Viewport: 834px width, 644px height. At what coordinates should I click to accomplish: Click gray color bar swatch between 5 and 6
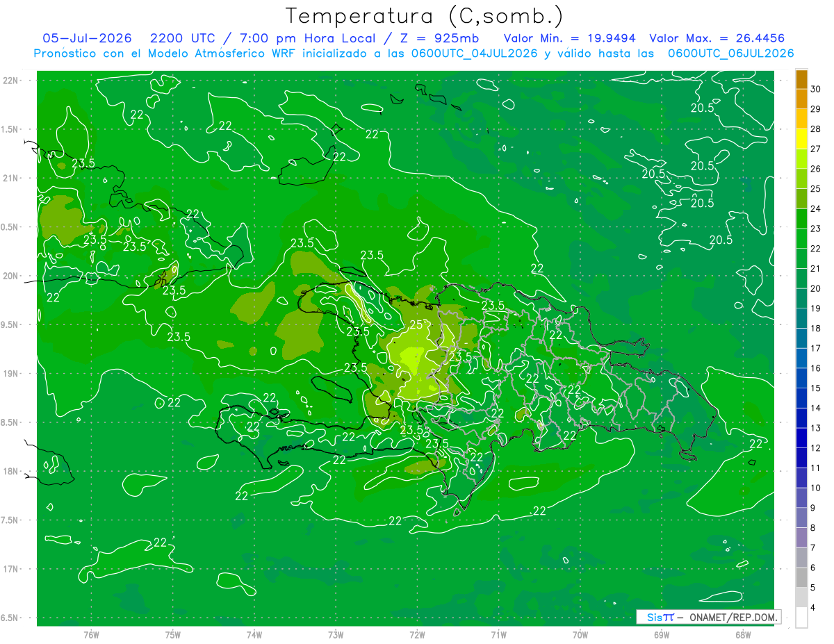801,577
